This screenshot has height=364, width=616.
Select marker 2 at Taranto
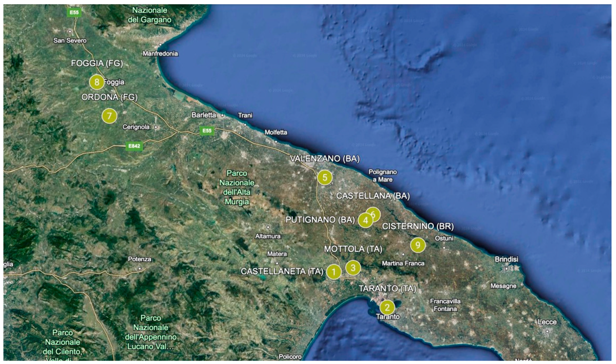[x=387, y=307]
